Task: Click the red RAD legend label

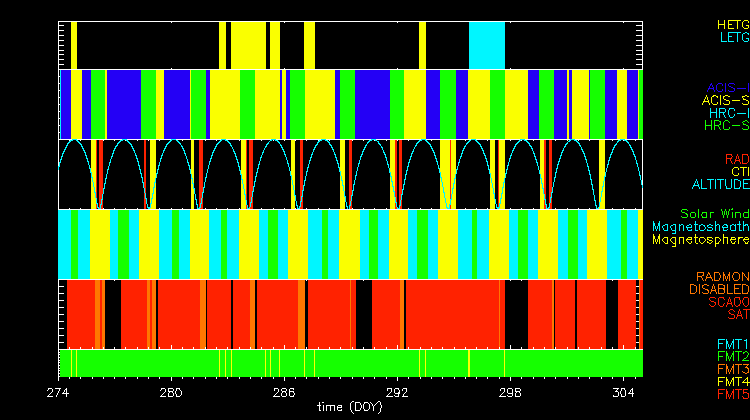Action: (x=736, y=159)
